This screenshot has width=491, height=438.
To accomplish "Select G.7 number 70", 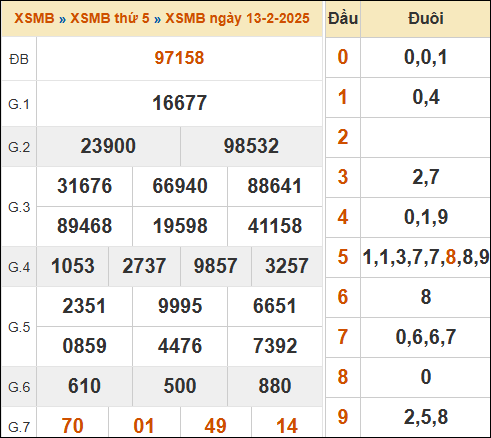I will click(x=73, y=426).
